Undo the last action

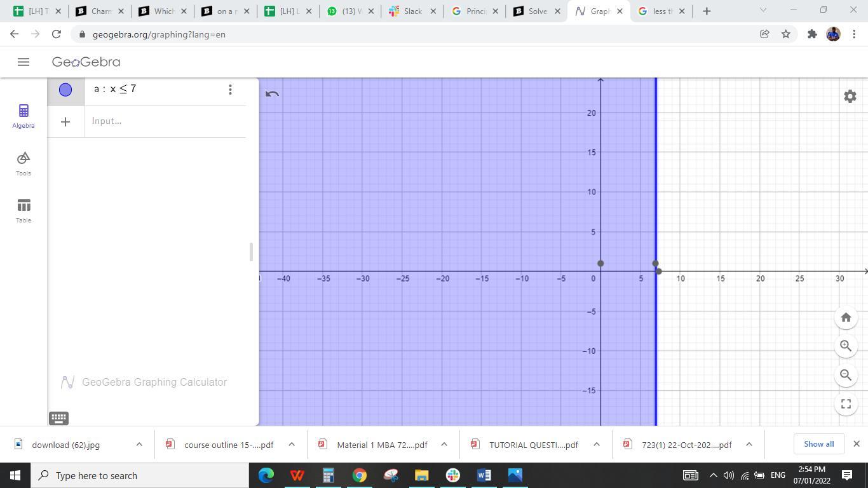[272, 94]
